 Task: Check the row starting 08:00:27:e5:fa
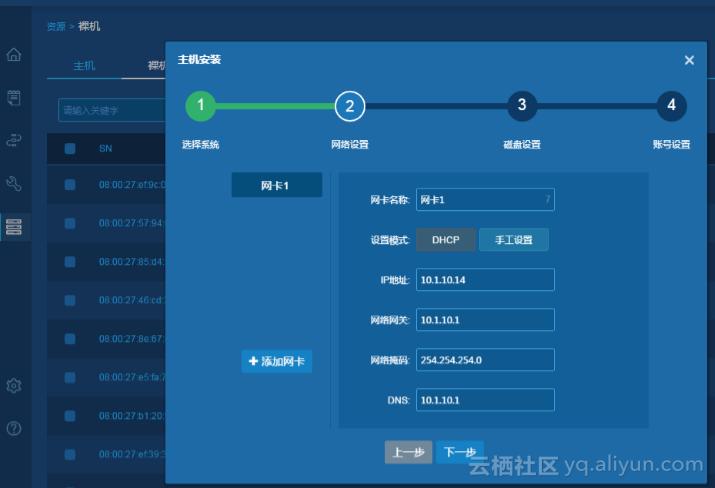70,377
